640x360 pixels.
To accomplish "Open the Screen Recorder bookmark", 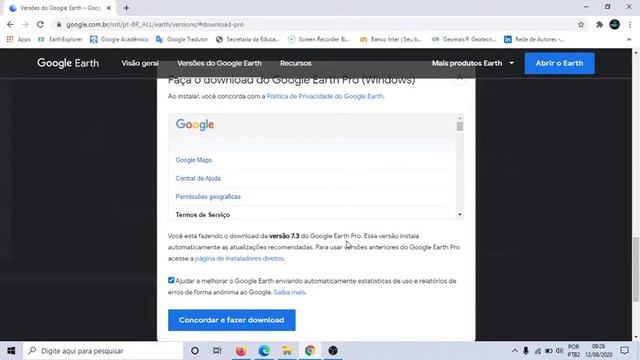I will click(x=319, y=39).
